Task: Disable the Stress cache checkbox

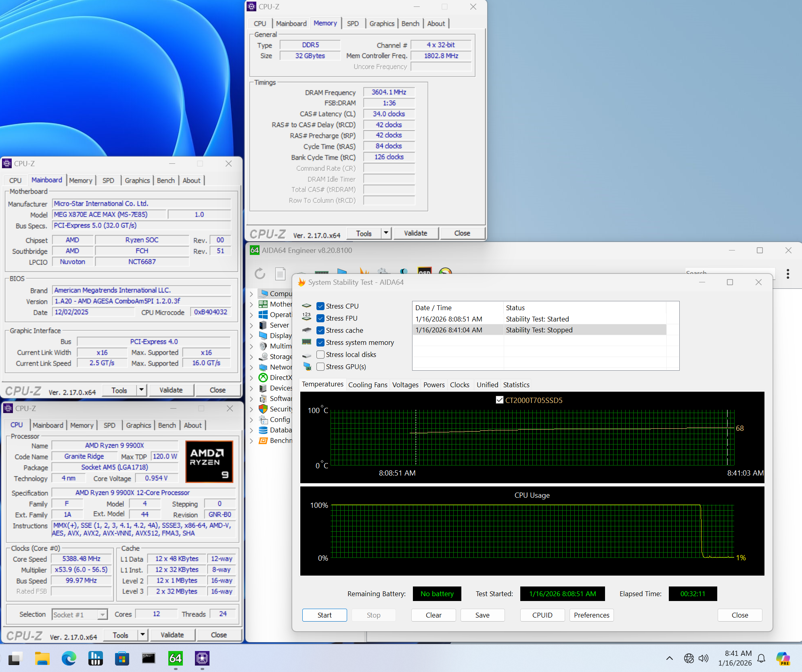Action: (x=320, y=330)
